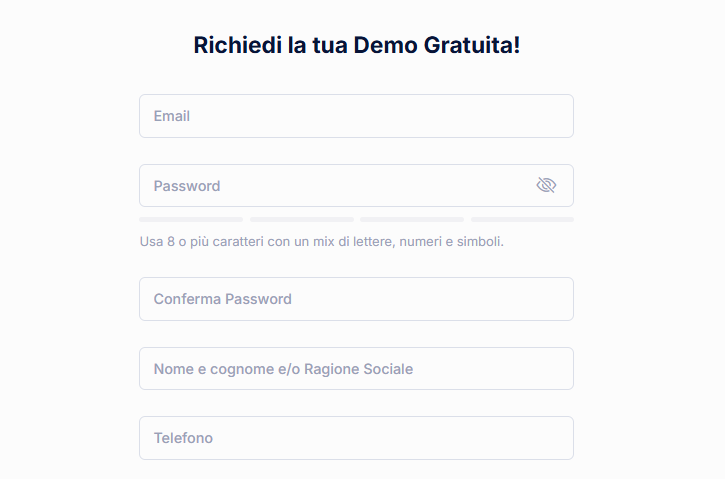
Task: Click the "Password" placeholder label
Action: (187, 186)
